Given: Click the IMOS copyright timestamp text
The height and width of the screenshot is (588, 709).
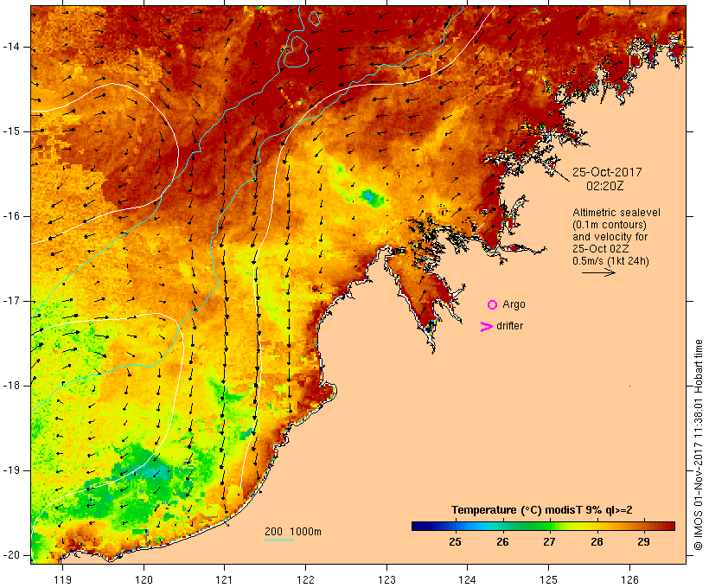Looking at the screenshot, I should (x=698, y=445).
